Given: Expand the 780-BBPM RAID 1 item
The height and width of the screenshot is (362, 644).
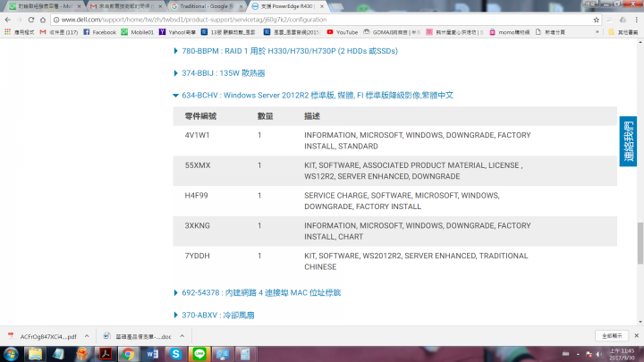Looking at the screenshot, I should 175,51.
